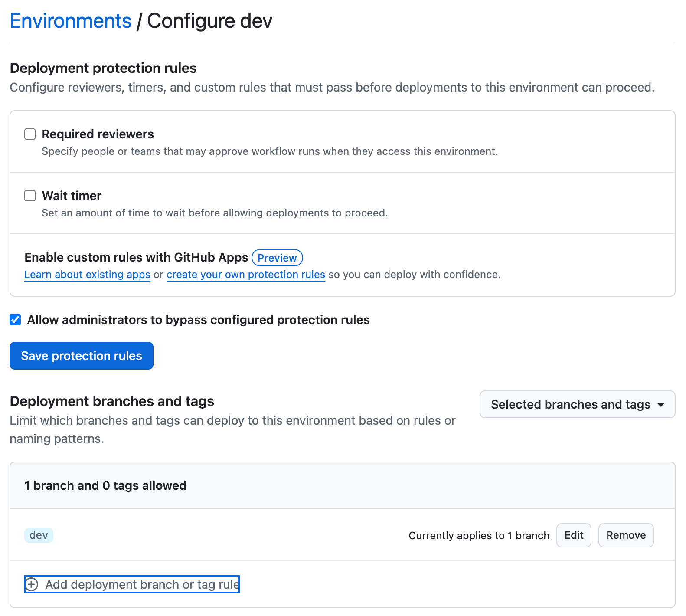The image size is (686, 616).
Task: Click Add deployment branch or tag rule text
Action: (x=142, y=584)
